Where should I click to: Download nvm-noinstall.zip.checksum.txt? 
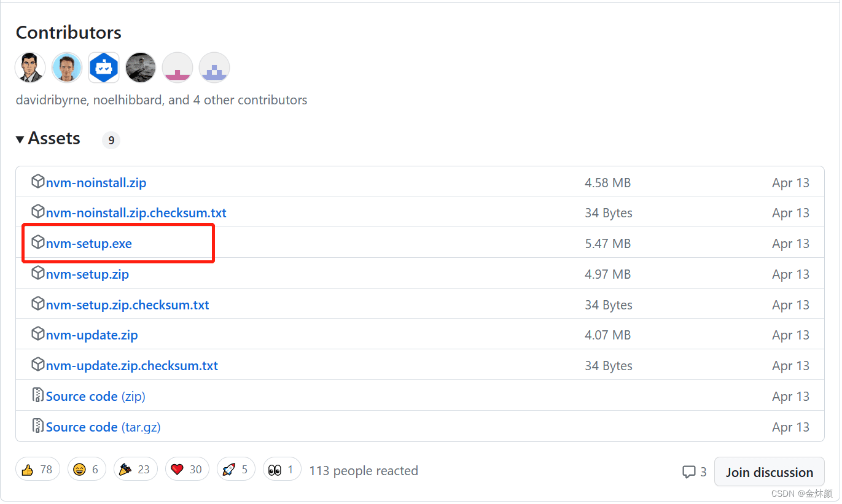point(136,213)
